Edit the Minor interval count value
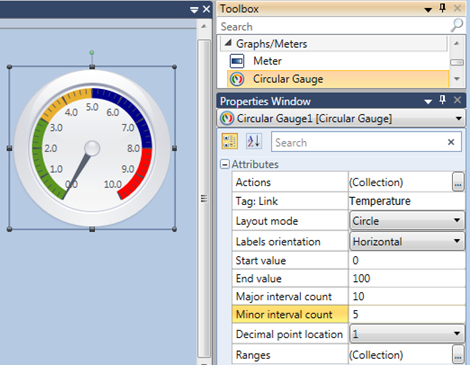The image size is (470, 366). [x=407, y=314]
